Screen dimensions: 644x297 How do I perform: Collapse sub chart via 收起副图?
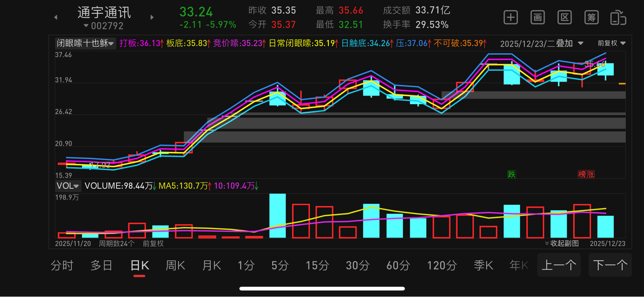(562, 243)
